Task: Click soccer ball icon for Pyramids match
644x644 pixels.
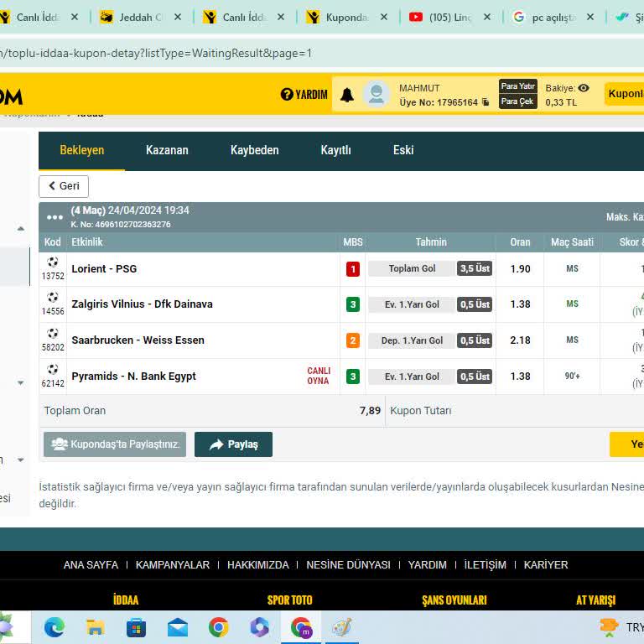Action: coord(53,369)
